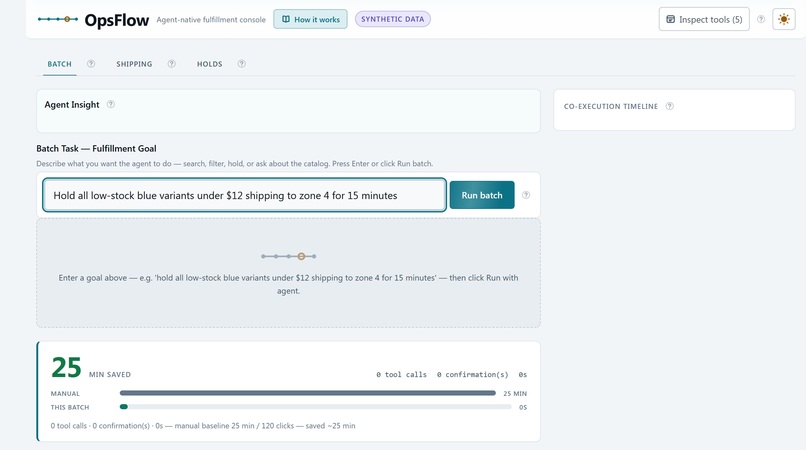
Task: Open Inspect tools (5) panel
Action: (x=704, y=20)
